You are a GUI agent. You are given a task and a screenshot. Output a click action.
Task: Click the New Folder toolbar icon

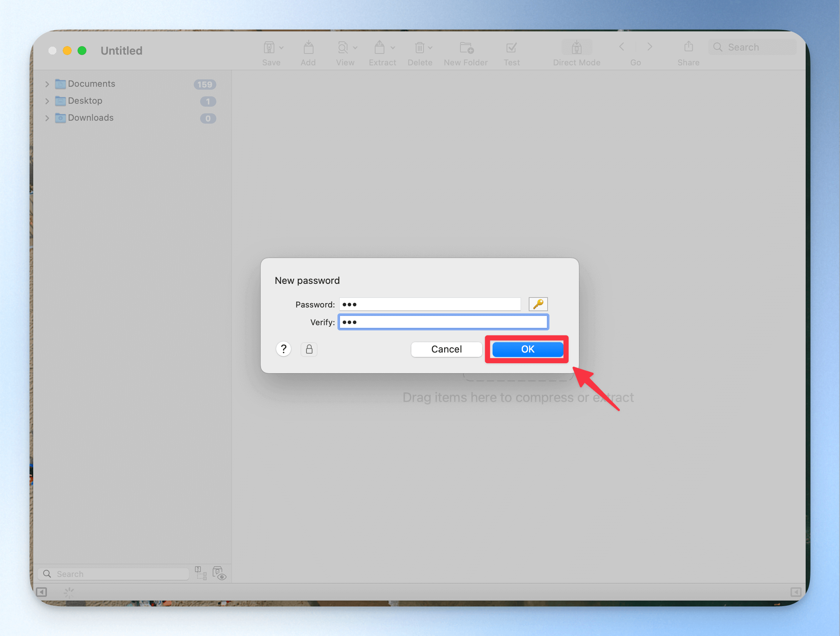[x=466, y=48]
